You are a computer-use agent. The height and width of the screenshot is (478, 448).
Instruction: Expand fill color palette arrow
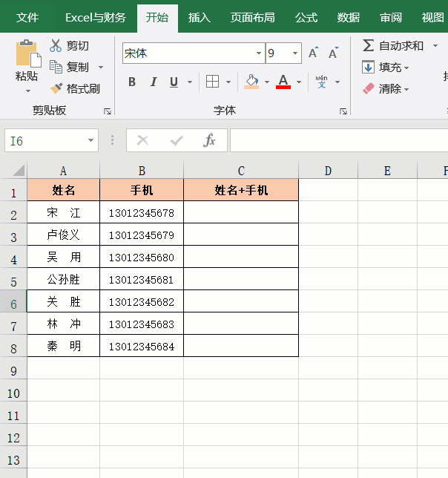[x=267, y=82]
